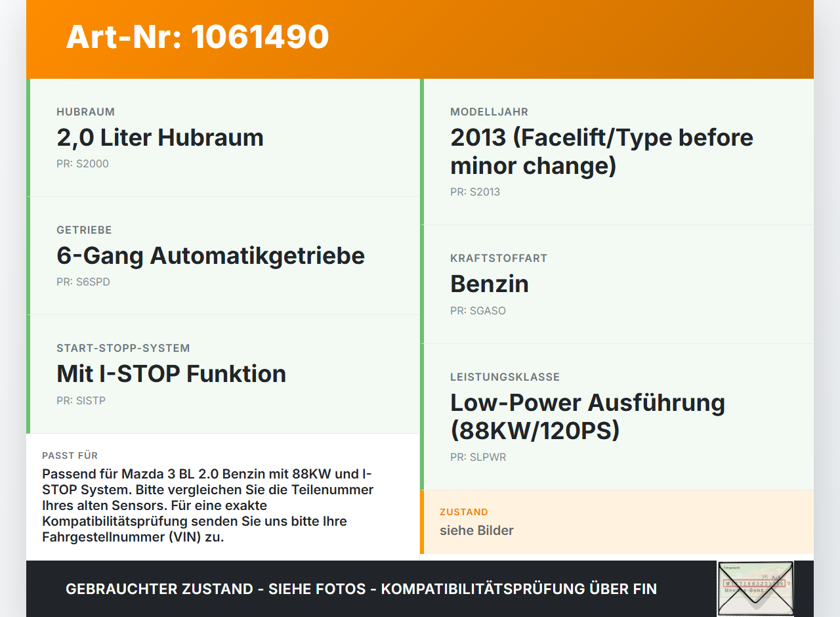Click the PR: S2013 code text
The width and height of the screenshot is (840, 617).
point(475,192)
